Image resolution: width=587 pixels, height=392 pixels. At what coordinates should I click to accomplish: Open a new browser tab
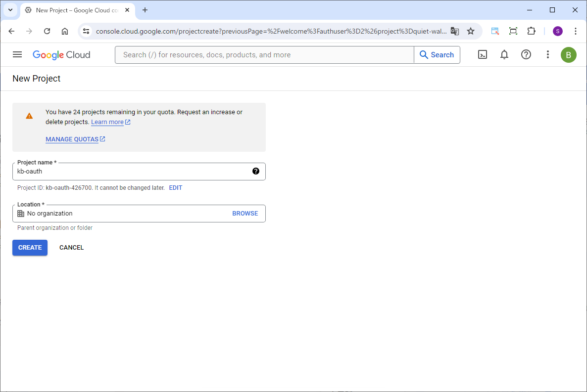(145, 10)
